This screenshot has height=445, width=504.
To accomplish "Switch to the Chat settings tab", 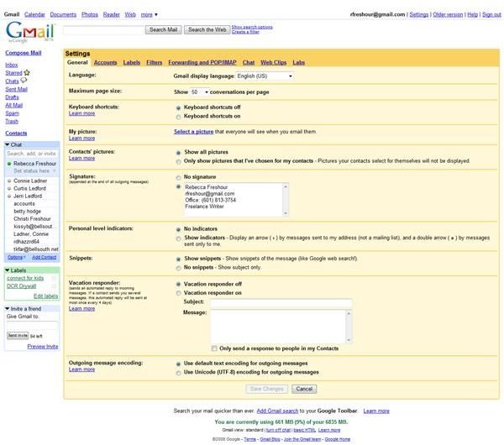I will (x=249, y=62).
